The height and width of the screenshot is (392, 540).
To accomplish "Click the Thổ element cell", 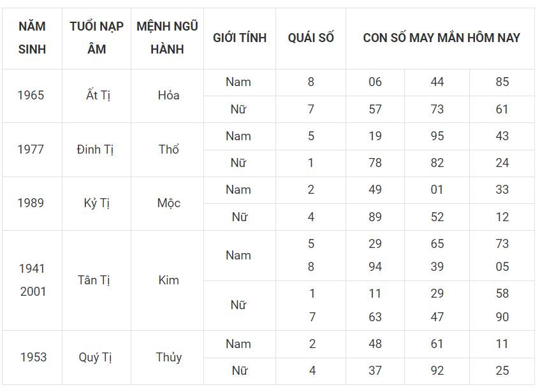I will (x=168, y=150).
